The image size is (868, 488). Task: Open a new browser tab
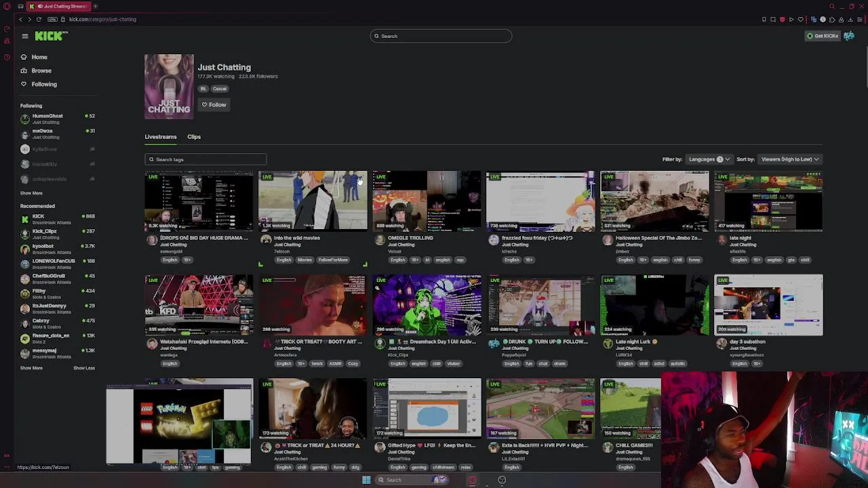pyautogui.click(x=96, y=6)
